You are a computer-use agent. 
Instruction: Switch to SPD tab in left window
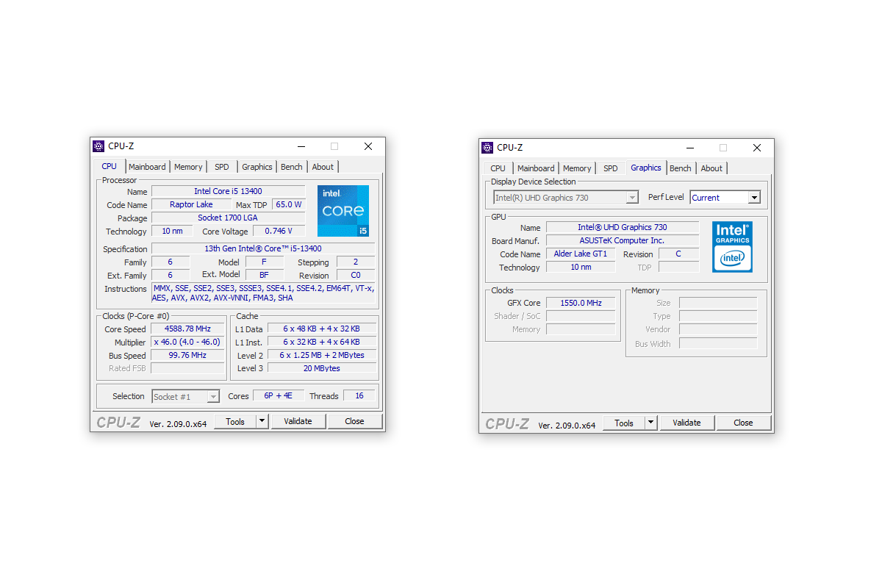[x=222, y=167]
